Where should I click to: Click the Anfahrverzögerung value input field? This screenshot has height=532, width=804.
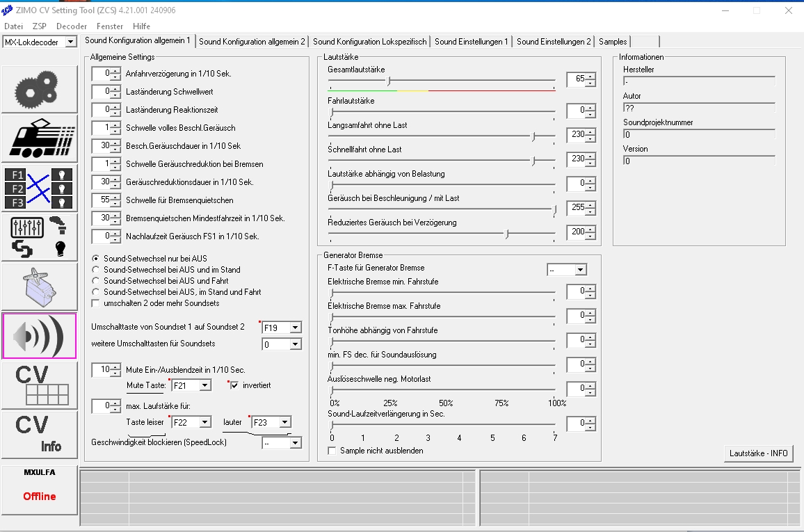coord(102,74)
